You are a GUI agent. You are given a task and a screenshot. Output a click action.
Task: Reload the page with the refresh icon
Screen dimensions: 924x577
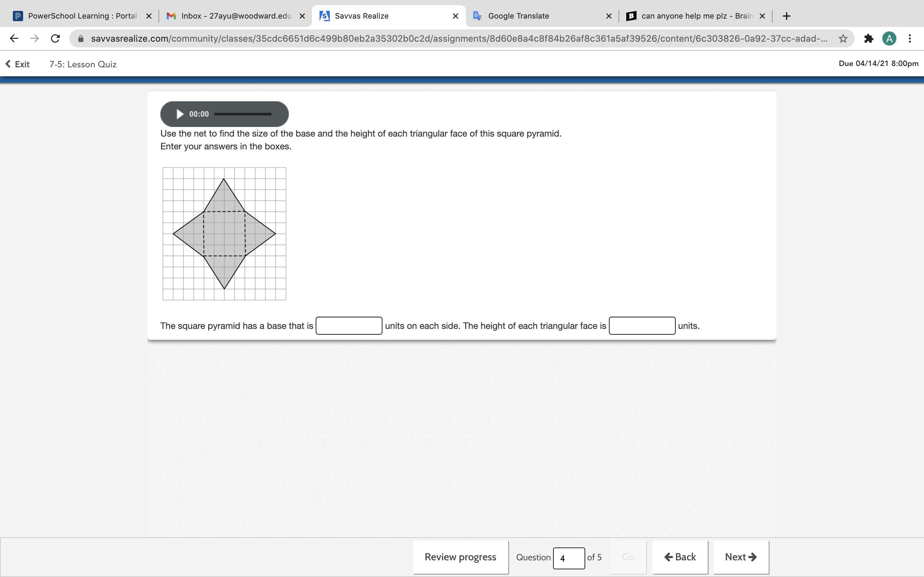pos(56,38)
